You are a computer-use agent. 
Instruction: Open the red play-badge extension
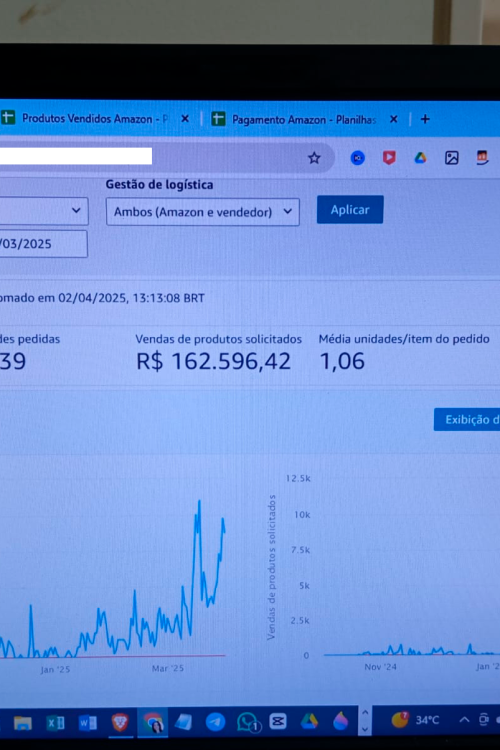[x=389, y=158]
